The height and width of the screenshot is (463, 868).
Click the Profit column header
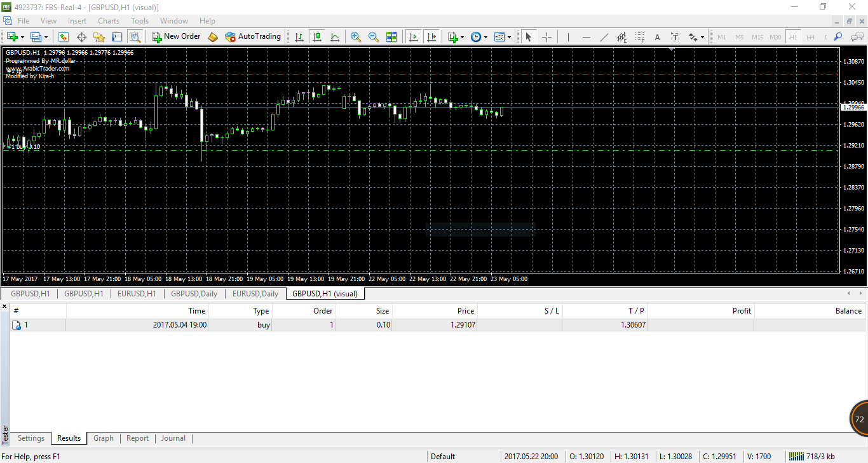click(741, 311)
